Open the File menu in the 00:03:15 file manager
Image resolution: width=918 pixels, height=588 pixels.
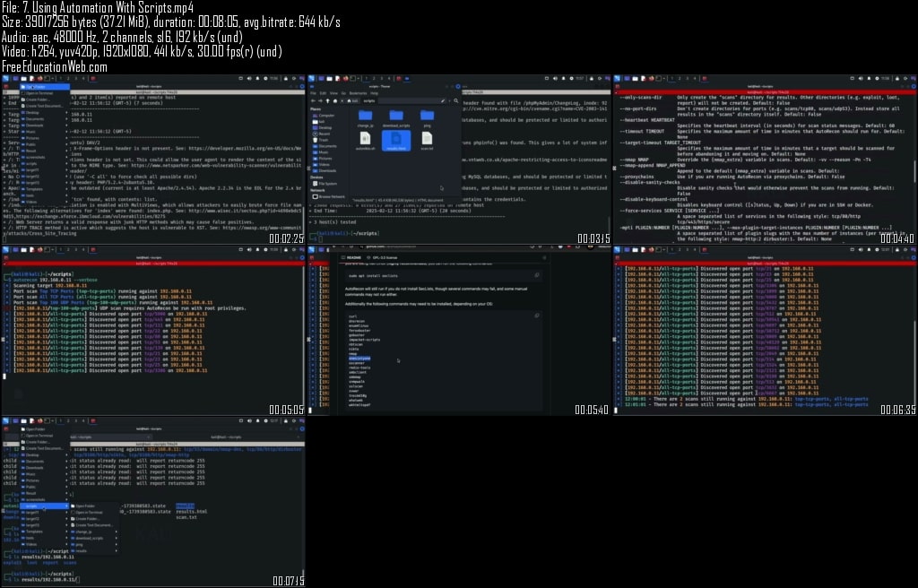coord(313,93)
